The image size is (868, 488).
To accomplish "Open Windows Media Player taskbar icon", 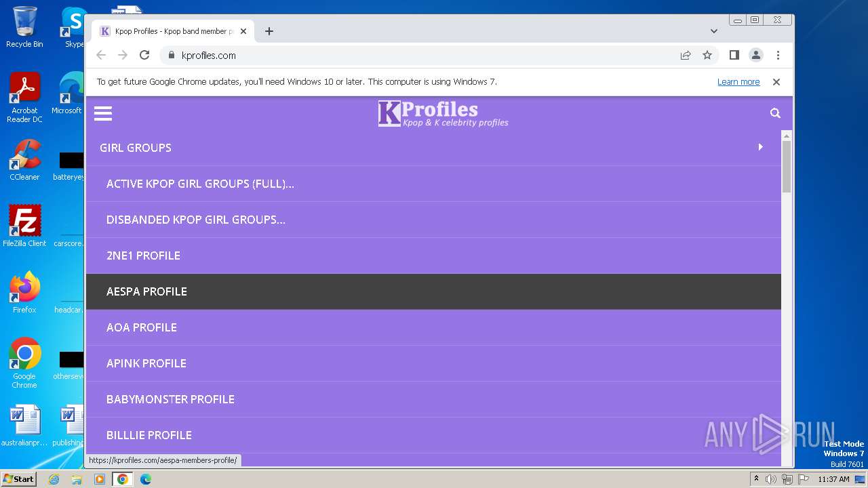I will (x=100, y=479).
